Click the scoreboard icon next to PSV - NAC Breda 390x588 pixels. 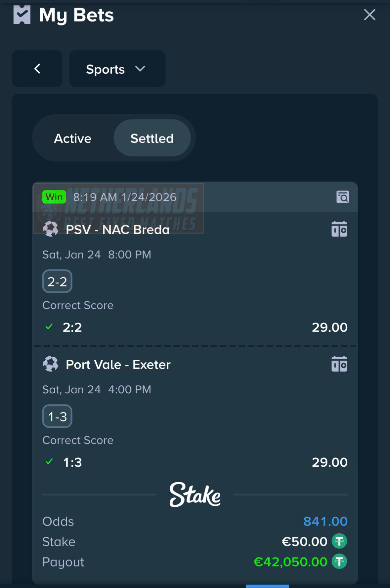coord(340,228)
